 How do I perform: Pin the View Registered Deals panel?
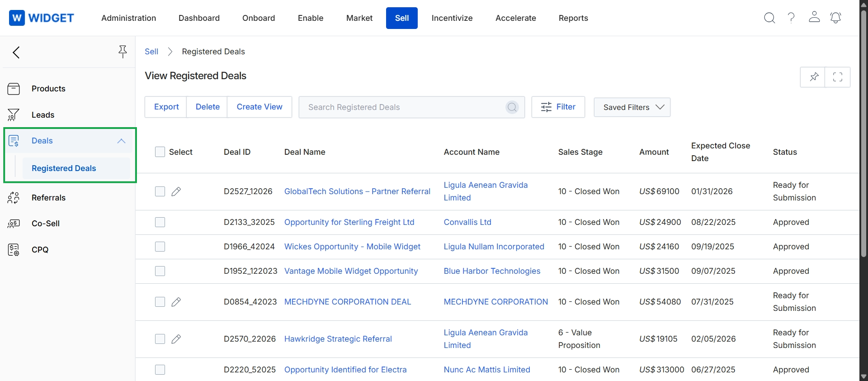pos(813,77)
